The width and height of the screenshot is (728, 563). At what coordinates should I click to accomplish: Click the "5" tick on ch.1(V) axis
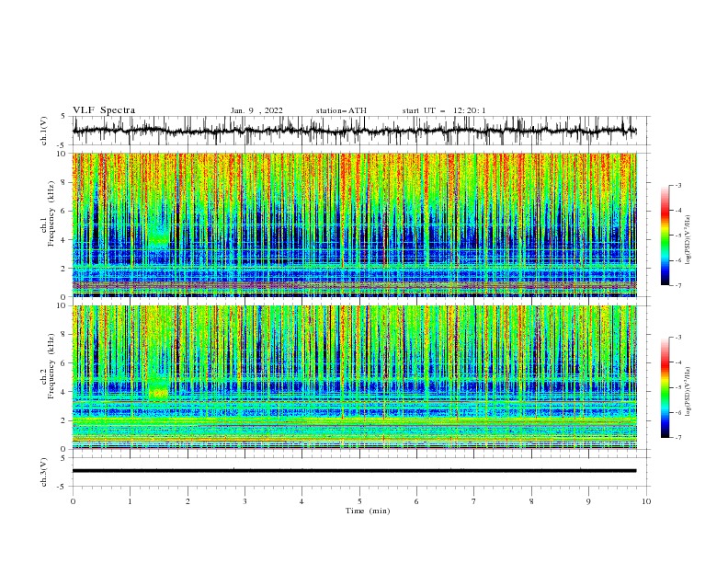(63, 117)
